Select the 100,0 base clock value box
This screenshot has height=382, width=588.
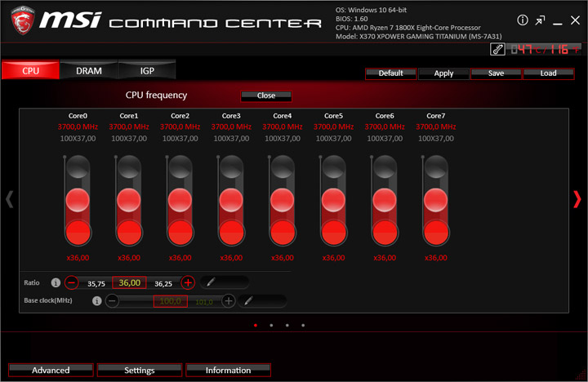click(x=170, y=301)
